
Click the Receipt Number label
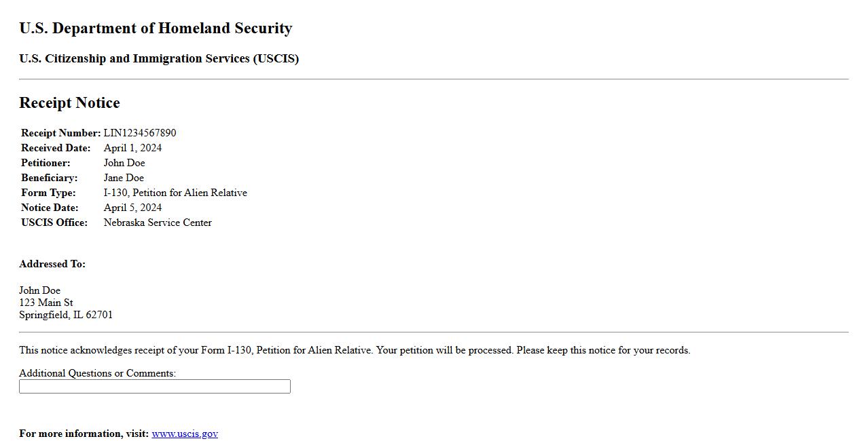point(60,133)
